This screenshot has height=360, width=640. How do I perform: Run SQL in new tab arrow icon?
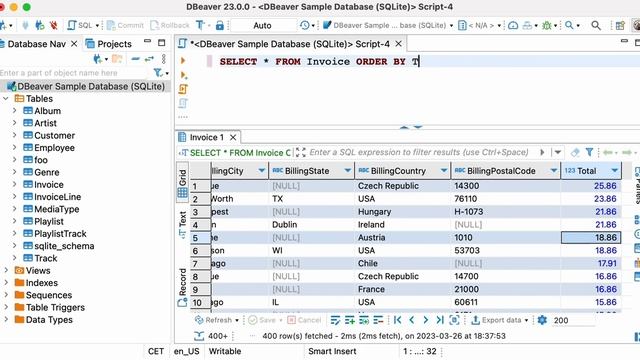point(183,75)
